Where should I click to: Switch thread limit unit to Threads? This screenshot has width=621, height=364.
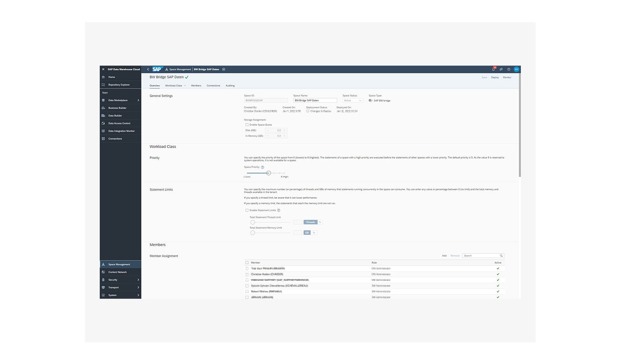coord(310,222)
